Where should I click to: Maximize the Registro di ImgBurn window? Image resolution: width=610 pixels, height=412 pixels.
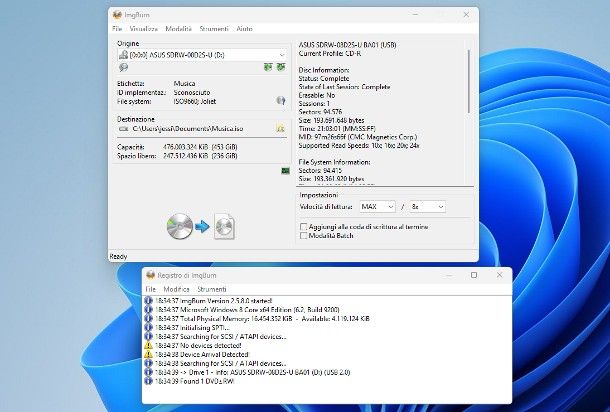pos(474,275)
